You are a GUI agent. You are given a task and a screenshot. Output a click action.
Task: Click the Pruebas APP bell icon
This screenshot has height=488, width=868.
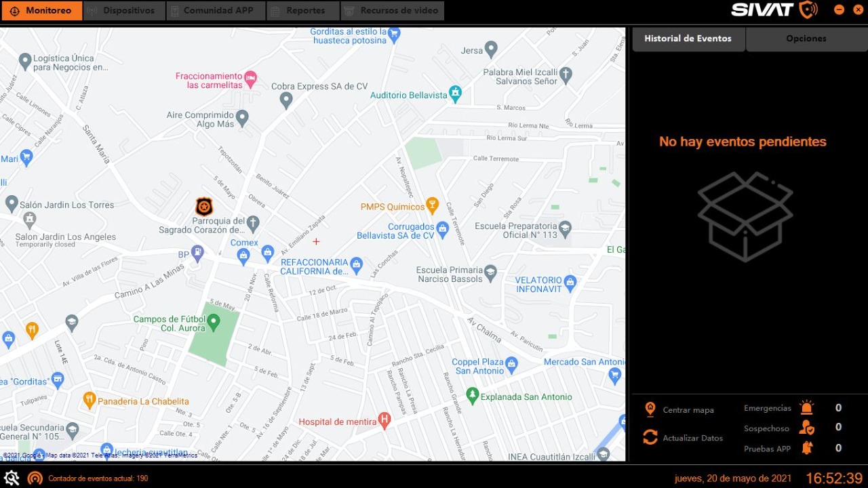[807, 448]
